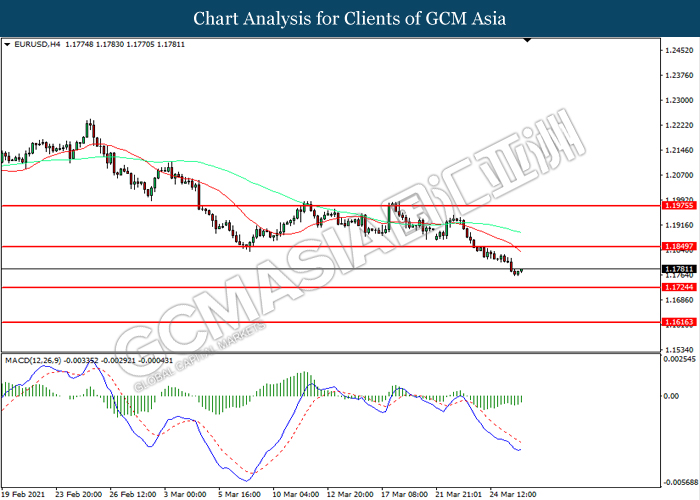This screenshot has width=700, height=500.
Task: Click the 0.002545 MACD axis value
Action: [x=679, y=359]
